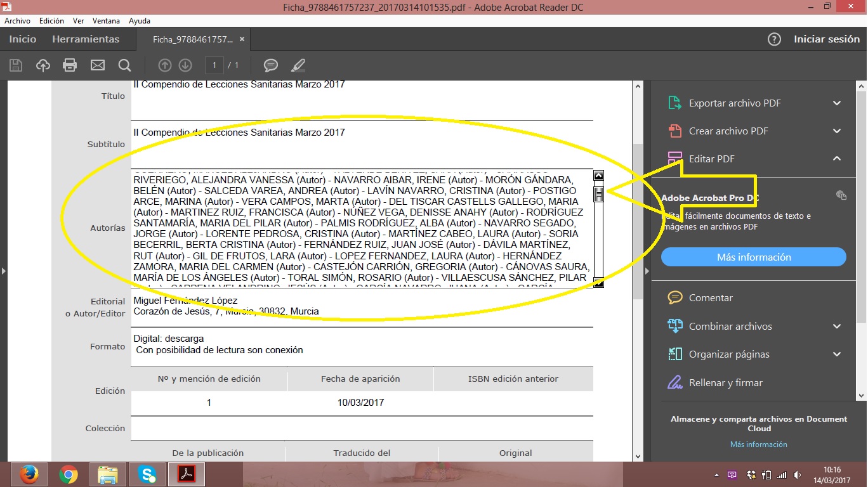Image resolution: width=868 pixels, height=487 pixels.
Task: Open the Ventana menu
Action: tap(107, 21)
